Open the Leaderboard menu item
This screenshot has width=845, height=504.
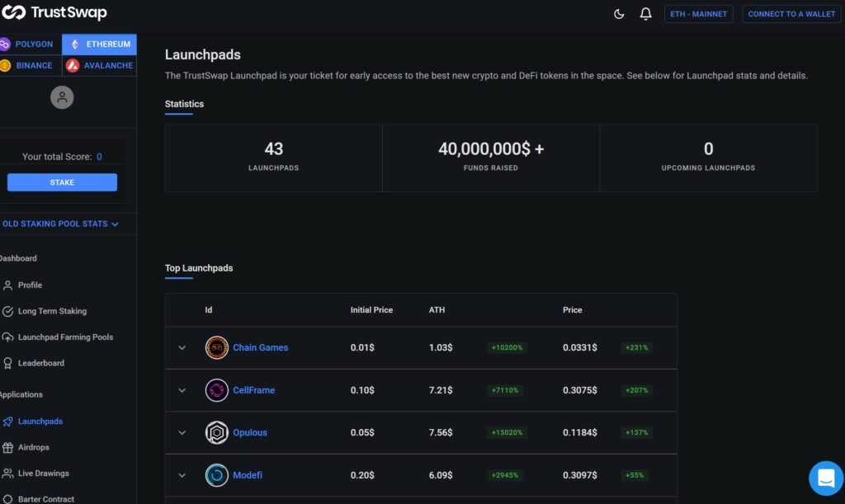pyautogui.click(x=40, y=363)
